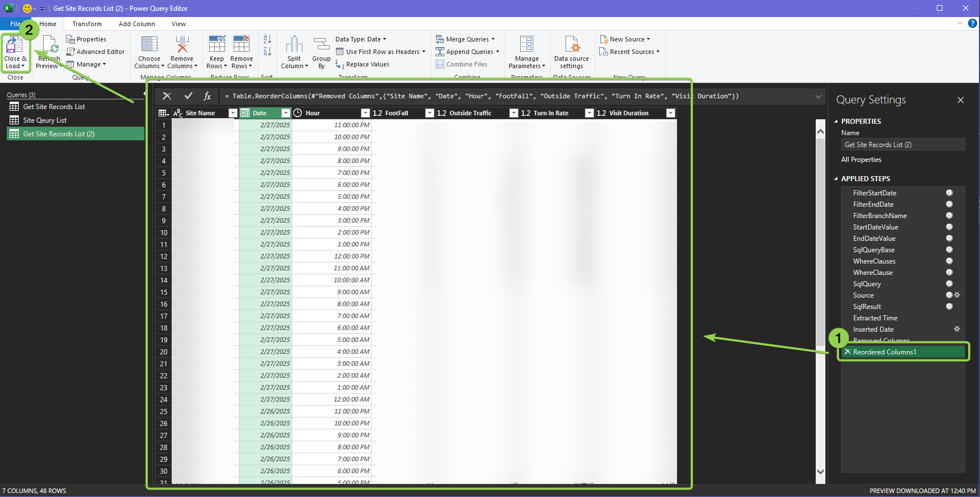
Task: Select the Site Qeury List query
Action: [x=75, y=120]
